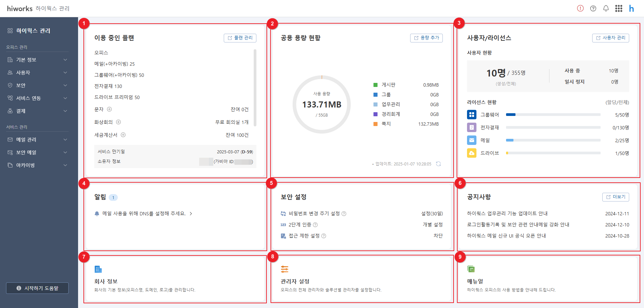Viewport: 644px width, 308px height.
Task: Expand the 보안 sidebar section
Action: tap(37, 85)
